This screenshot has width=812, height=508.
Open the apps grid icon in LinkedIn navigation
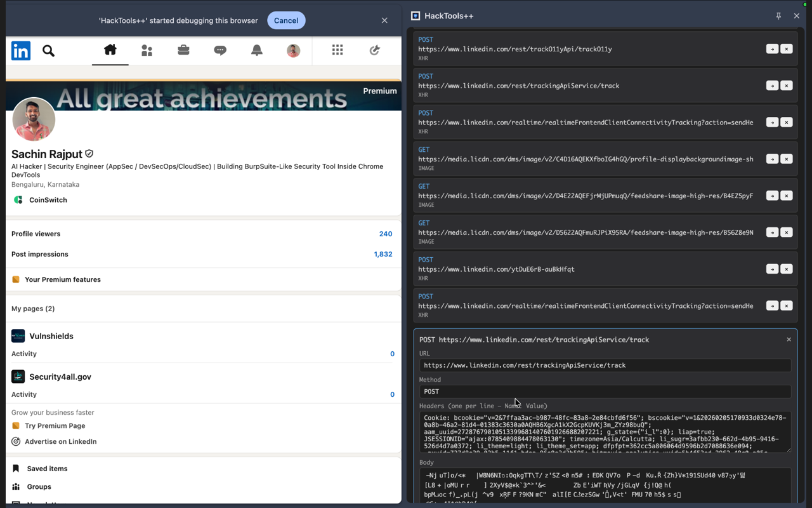tap(337, 50)
